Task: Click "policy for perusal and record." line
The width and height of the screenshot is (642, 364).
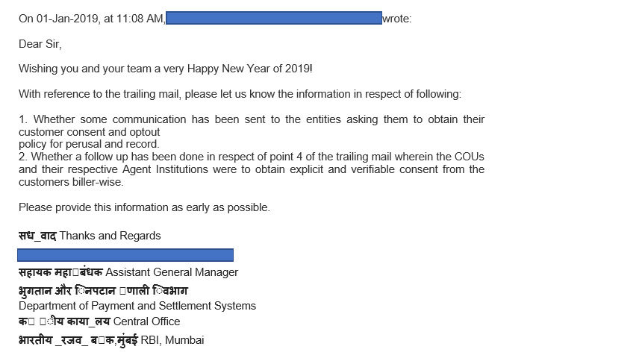Action: coord(90,144)
